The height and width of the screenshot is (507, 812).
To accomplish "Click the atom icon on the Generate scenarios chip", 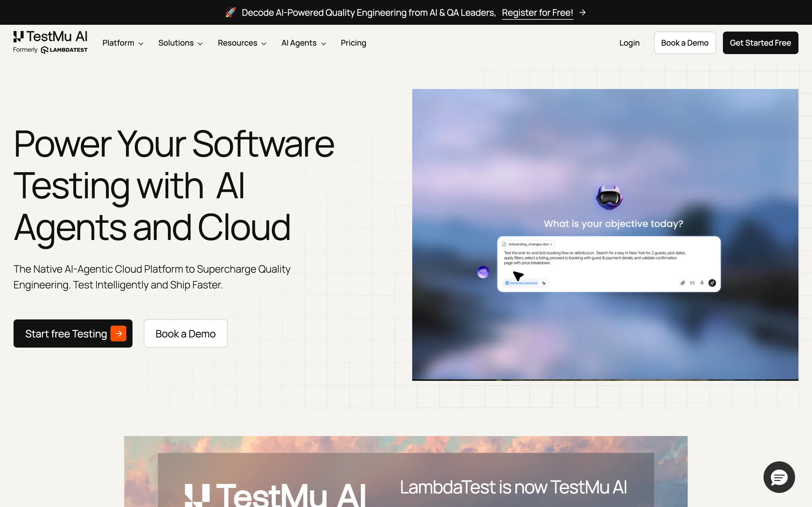I will coord(507,283).
